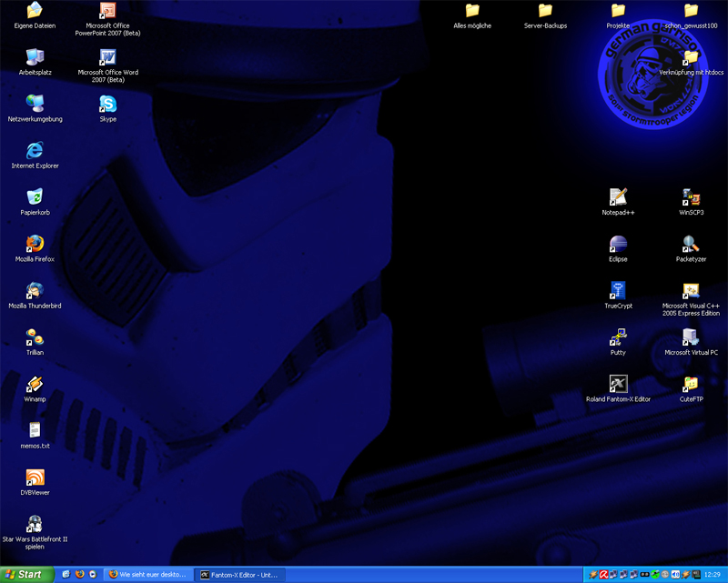Switch to Fantom-X Editor taskbar window
The height and width of the screenshot is (583, 728).
click(x=239, y=575)
